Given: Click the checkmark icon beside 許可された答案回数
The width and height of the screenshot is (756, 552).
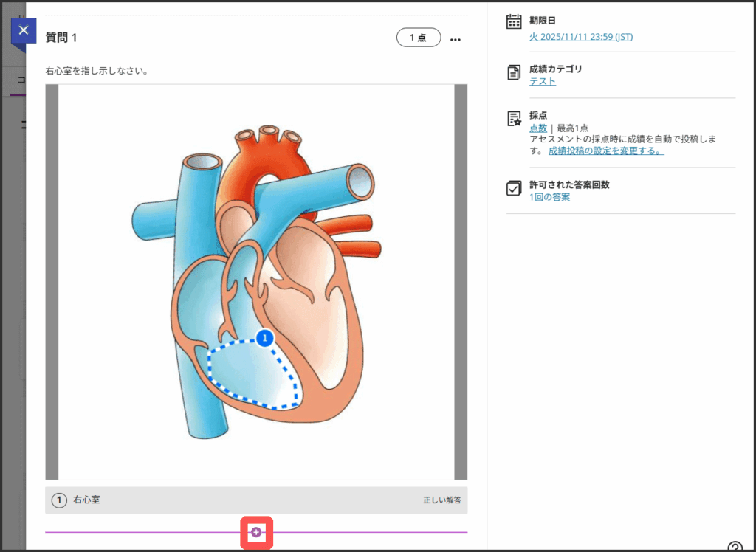Looking at the screenshot, I should tap(514, 188).
